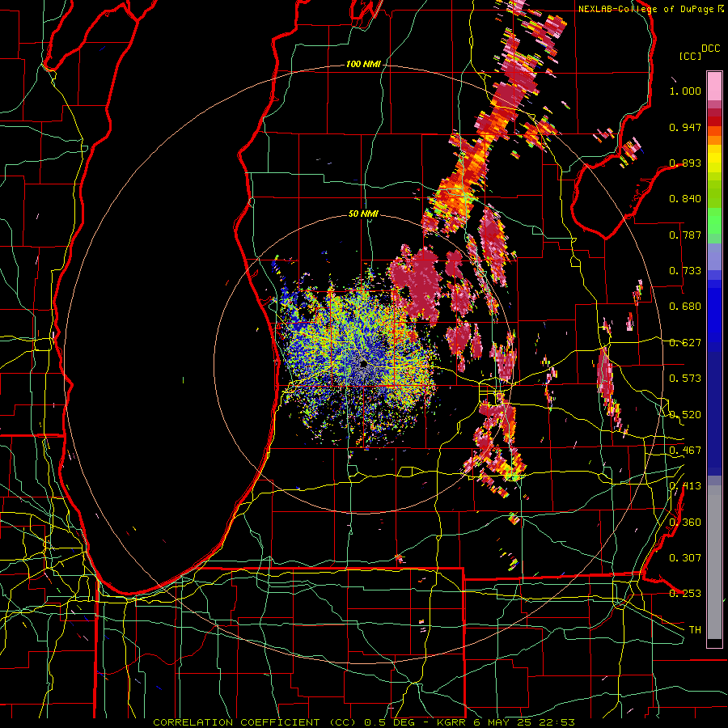Pick the gray color bar segment
The width and height of the screenshot is (728, 728).
[x=714, y=562]
